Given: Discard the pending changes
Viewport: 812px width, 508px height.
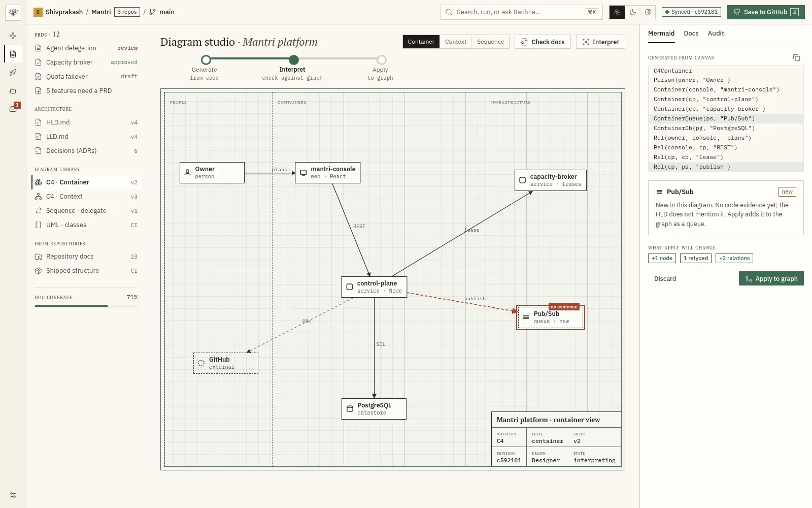Looking at the screenshot, I should coord(665,278).
